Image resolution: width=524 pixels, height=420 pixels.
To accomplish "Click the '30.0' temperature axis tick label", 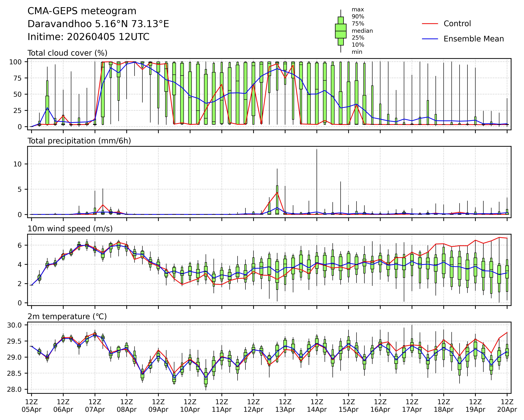I will click(x=14, y=325).
